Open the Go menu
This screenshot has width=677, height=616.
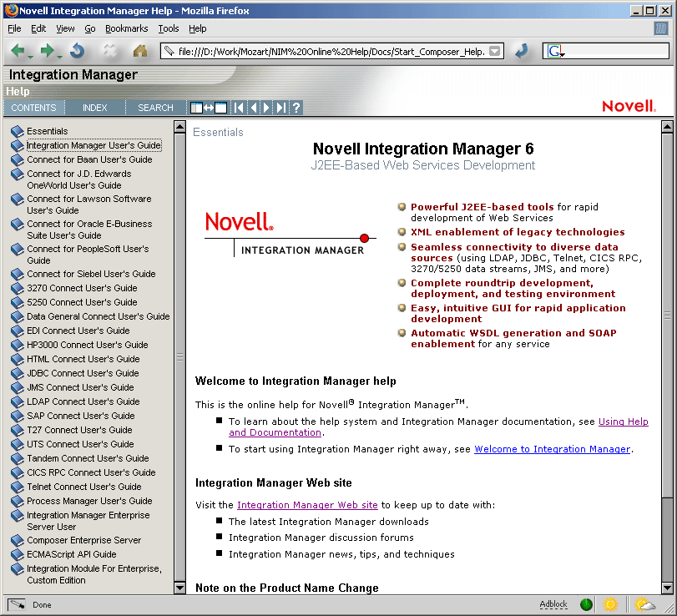(x=90, y=28)
